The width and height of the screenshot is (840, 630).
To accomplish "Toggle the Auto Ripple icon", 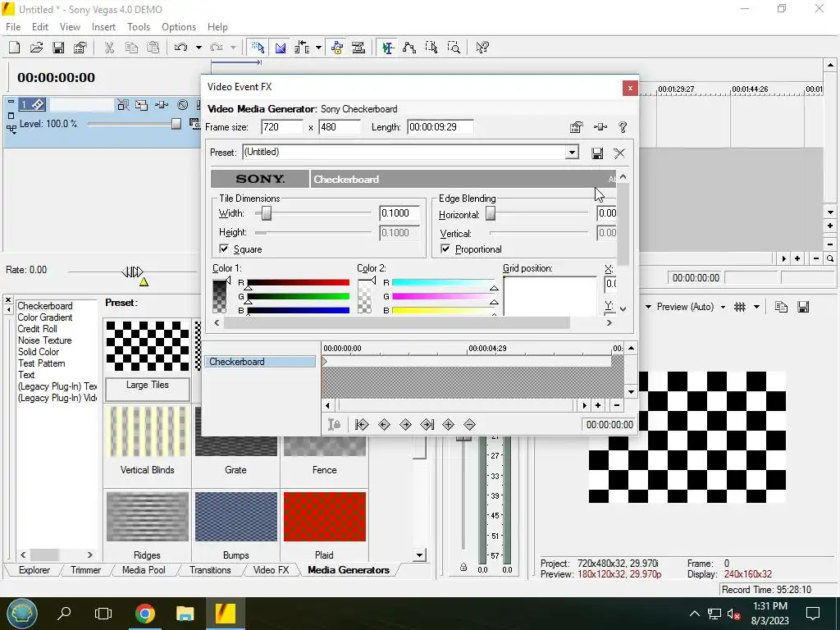I will (x=302, y=48).
